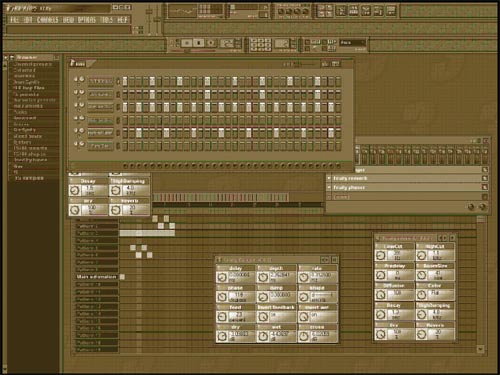Turn the phaser wet knob

tap(263, 336)
